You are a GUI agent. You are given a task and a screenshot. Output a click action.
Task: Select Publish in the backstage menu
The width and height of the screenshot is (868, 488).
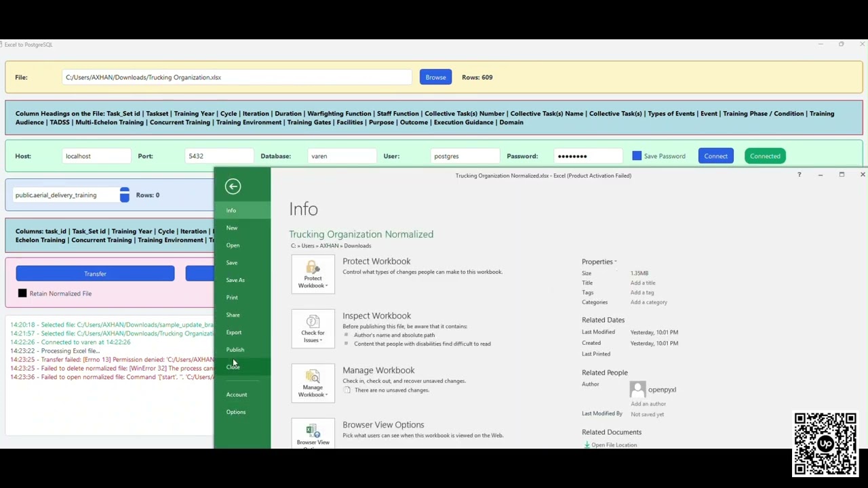[242, 350]
